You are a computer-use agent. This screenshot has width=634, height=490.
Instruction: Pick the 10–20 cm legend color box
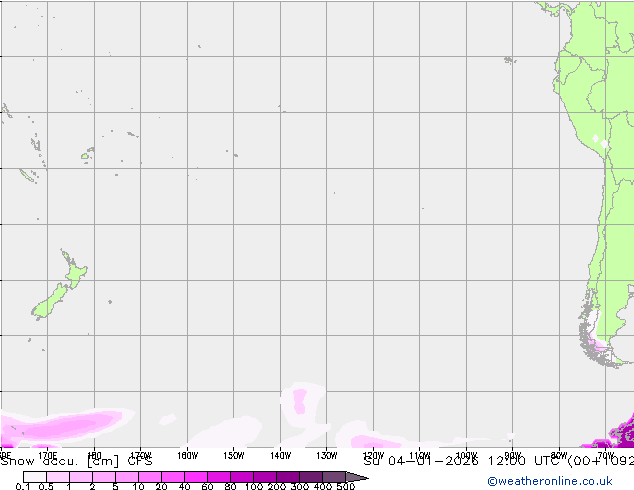(150, 477)
